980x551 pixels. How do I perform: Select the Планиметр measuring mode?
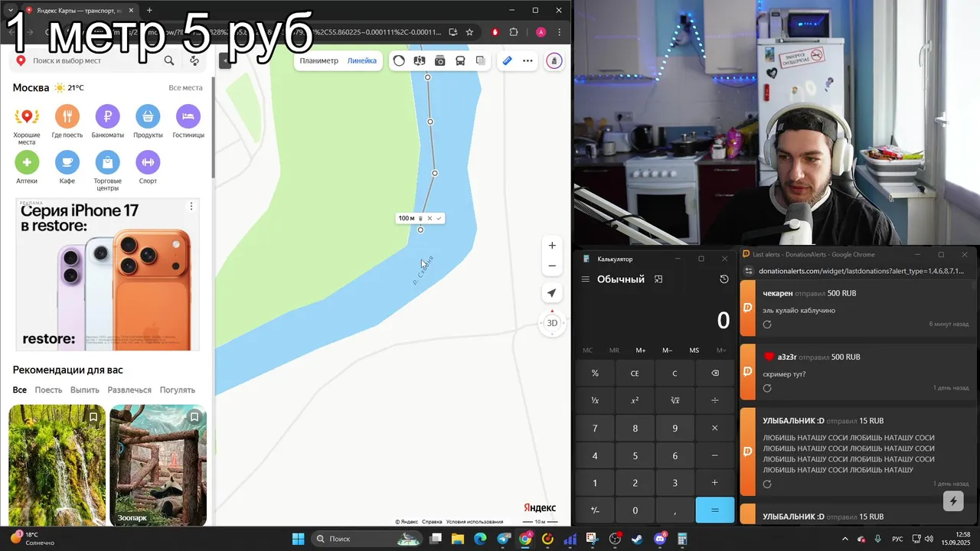coord(318,60)
